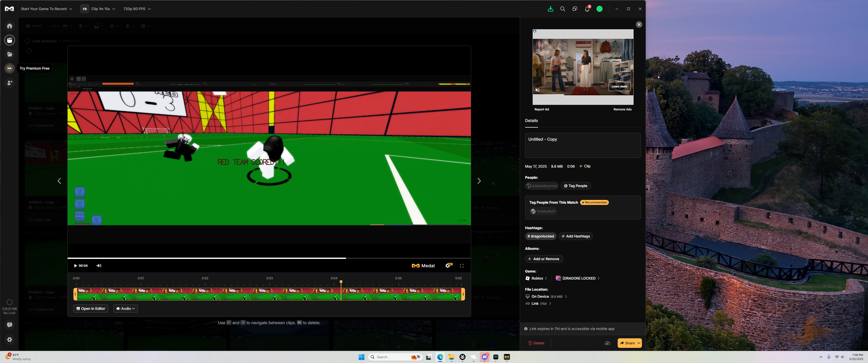
Task: Go to the previous clip
Action: pyautogui.click(x=59, y=181)
